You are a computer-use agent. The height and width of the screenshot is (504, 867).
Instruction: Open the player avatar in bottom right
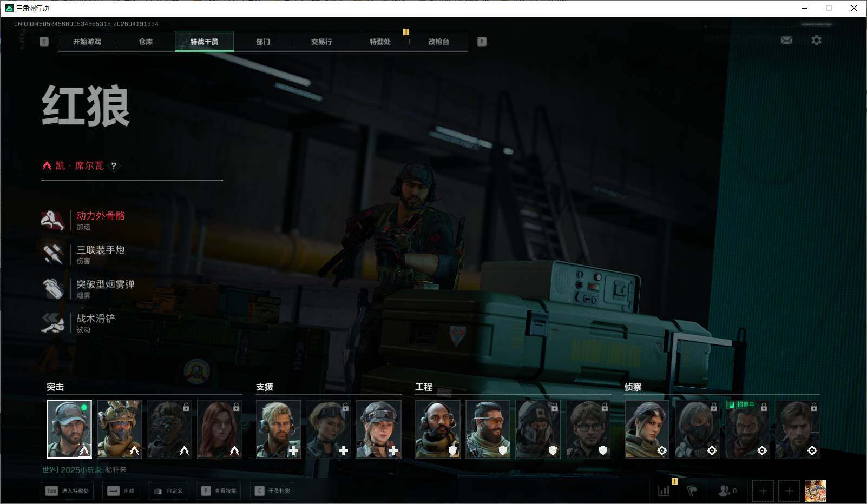point(816,491)
